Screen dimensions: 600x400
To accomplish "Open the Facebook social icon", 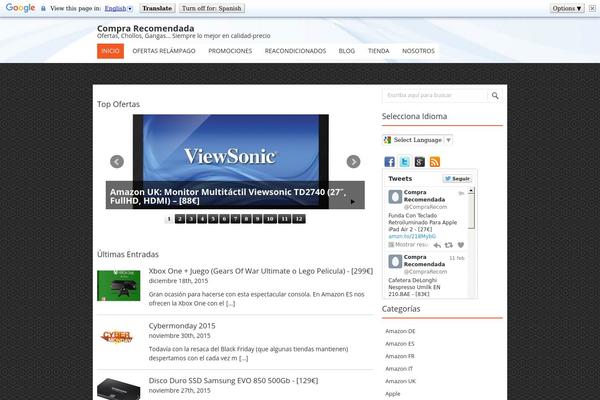I will point(389,162).
